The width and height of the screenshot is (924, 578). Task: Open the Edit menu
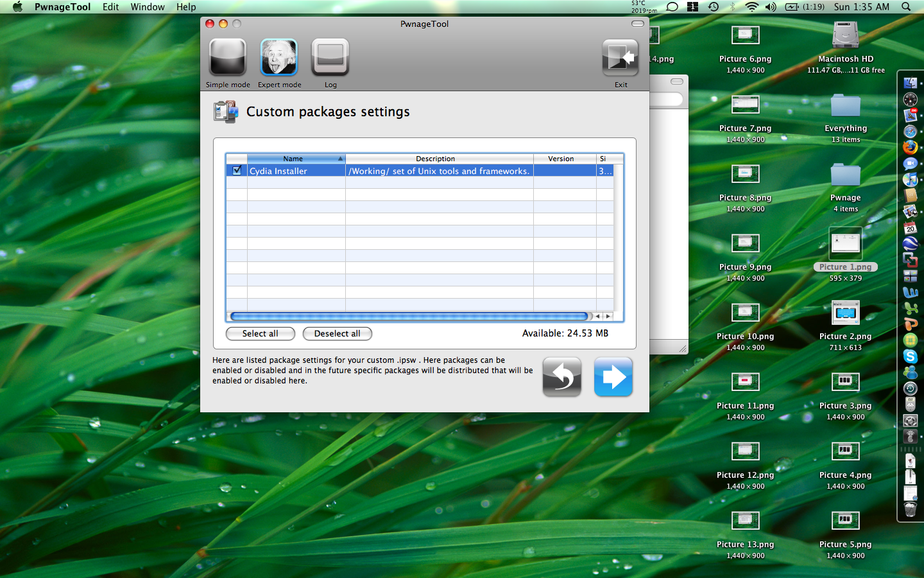pyautogui.click(x=111, y=7)
